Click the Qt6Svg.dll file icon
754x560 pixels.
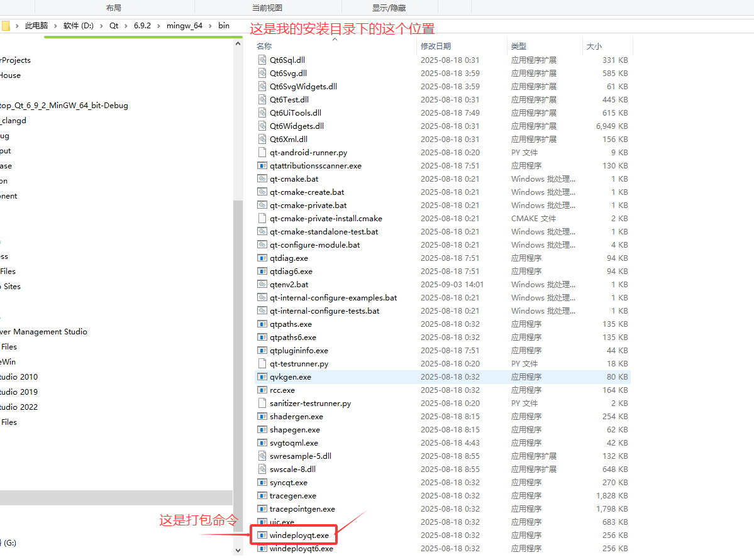(262, 73)
